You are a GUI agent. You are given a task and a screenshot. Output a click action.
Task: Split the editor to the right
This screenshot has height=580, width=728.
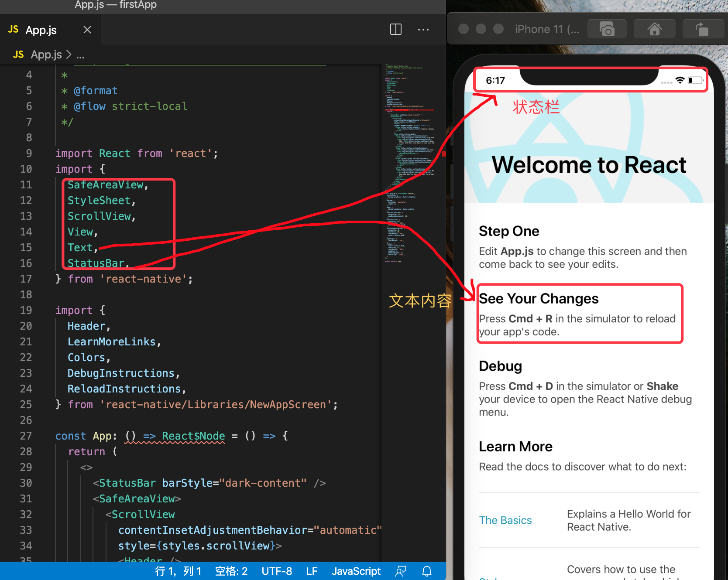click(x=395, y=30)
